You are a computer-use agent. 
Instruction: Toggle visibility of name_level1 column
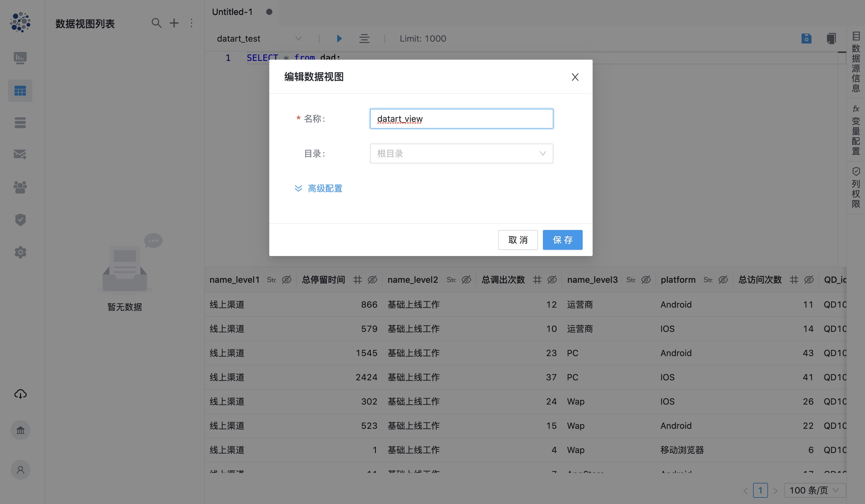point(287,280)
